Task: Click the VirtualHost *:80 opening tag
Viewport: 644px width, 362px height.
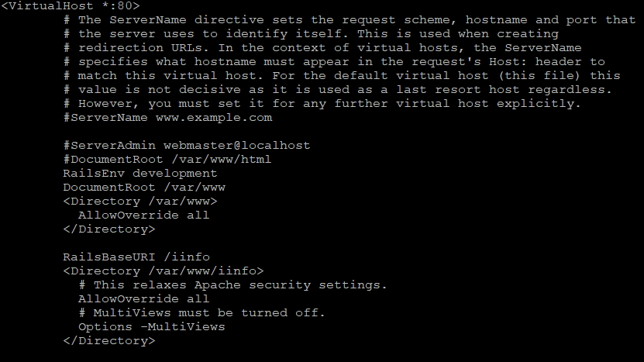Action: coord(71,6)
